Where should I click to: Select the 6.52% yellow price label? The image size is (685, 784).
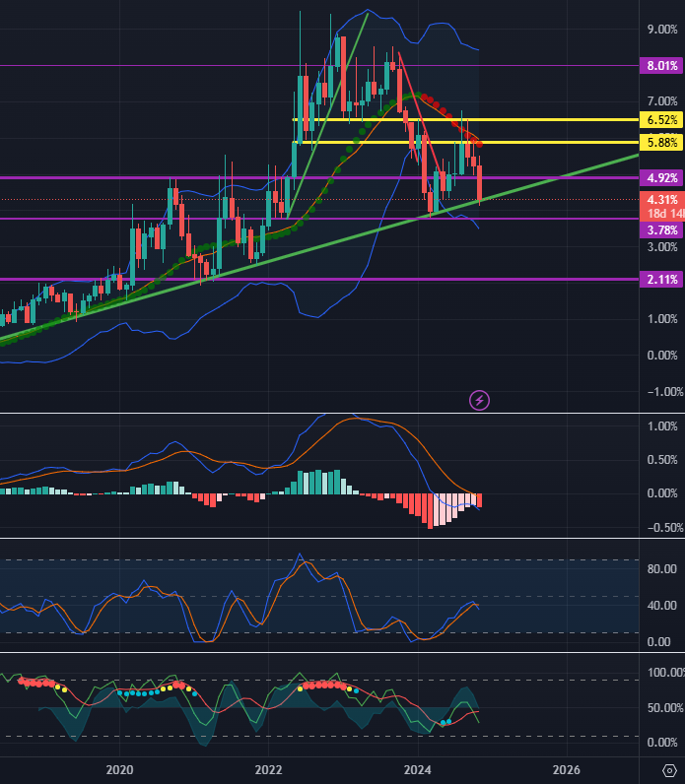pyautogui.click(x=661, y=120)
